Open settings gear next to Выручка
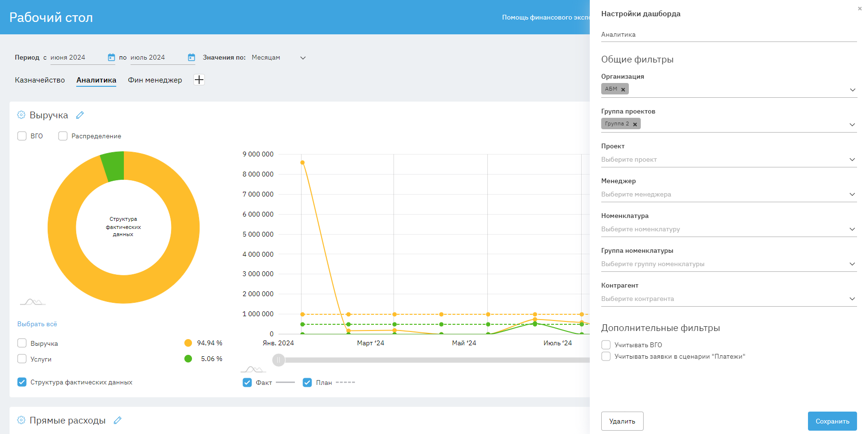 [x=21, y=115]
